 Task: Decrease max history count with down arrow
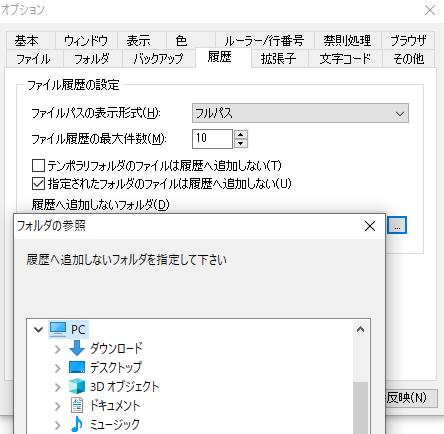241,144
